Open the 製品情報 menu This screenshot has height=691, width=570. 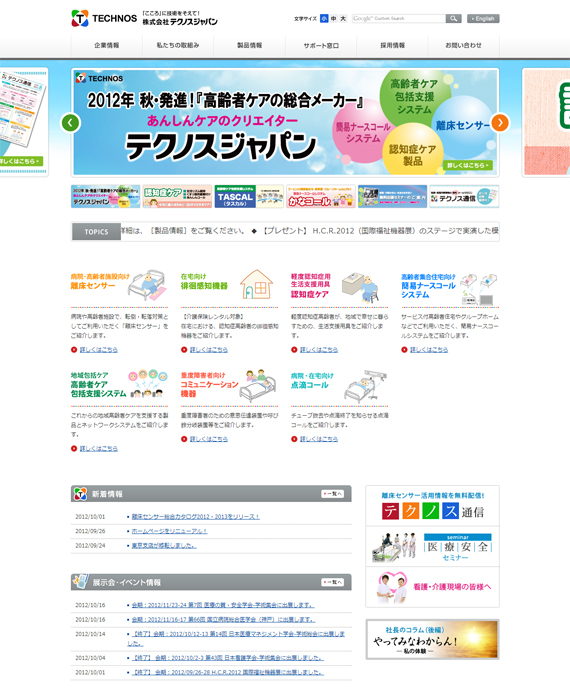pyautogui.click(x=250, y=45)
